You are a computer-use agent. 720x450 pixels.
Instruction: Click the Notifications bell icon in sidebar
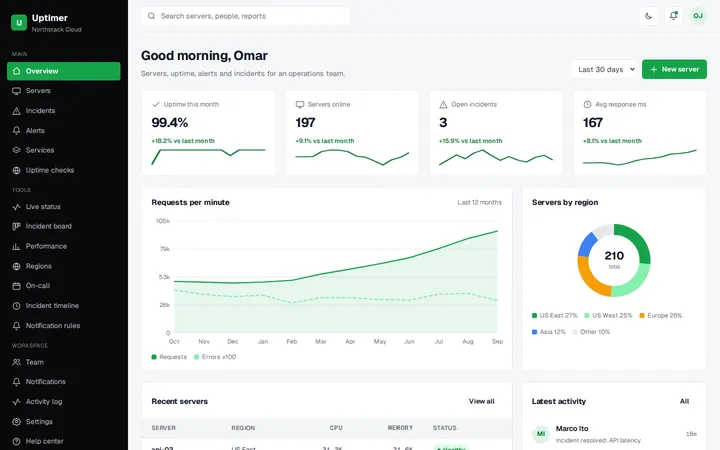tap(17, 382)
